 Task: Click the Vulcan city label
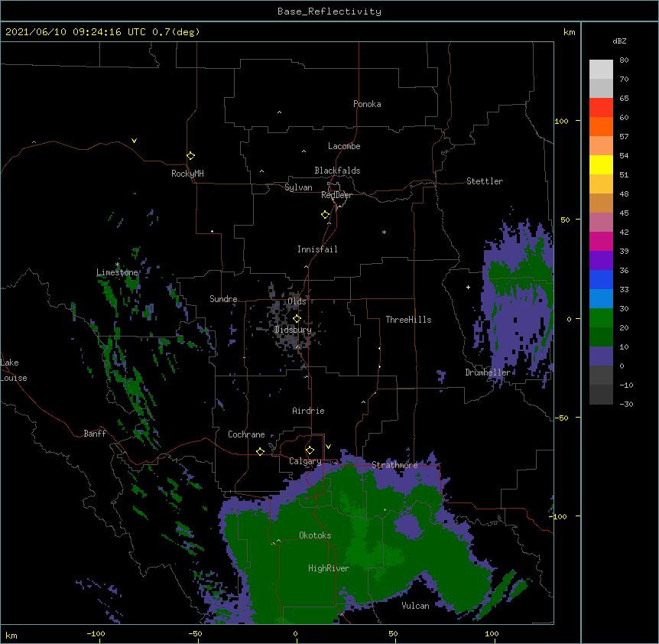click(x=415, y=606)
